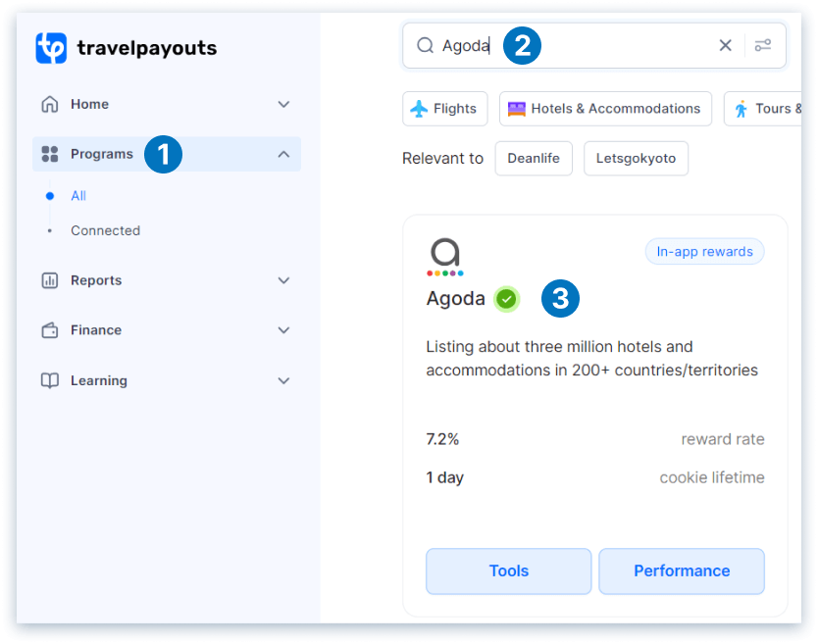This screenshot has height=644, width=818.
Task: Expand the Reports section chevron
Action: (x=283, y=280)
